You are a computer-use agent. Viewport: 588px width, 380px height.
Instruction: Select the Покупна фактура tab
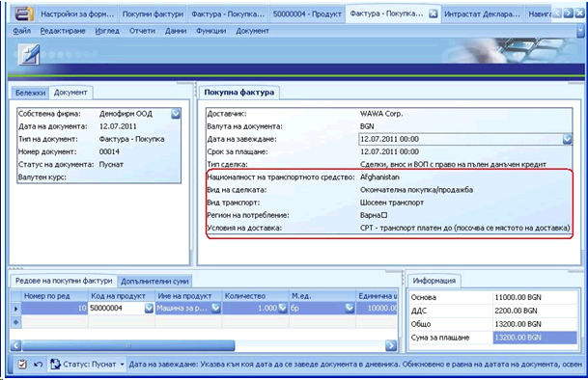click(239, 93)
